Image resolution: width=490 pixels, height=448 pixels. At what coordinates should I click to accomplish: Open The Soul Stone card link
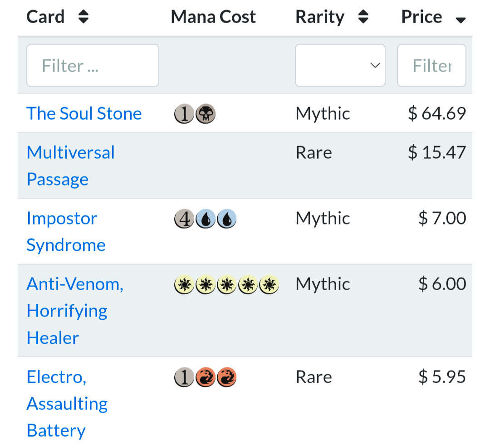point(84,113)
